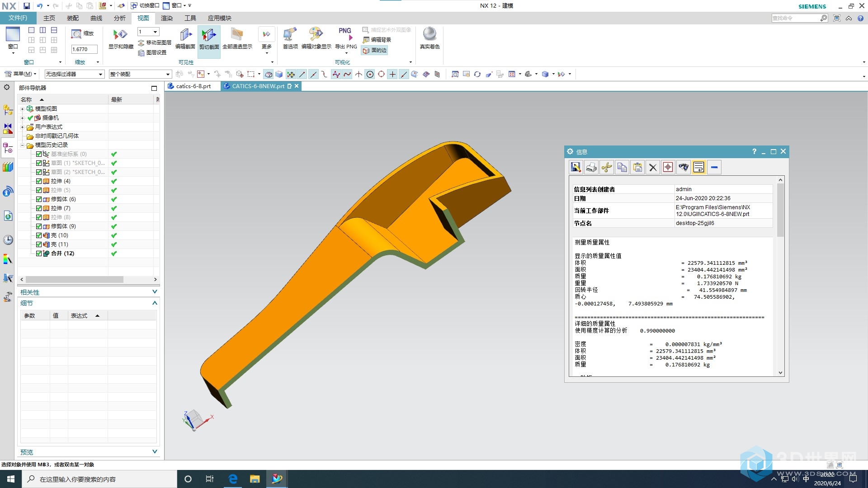This screenshot has height=488, width=868.
Task: Click the zoom scale field showing 1.6770
Action: coord(84,49)
